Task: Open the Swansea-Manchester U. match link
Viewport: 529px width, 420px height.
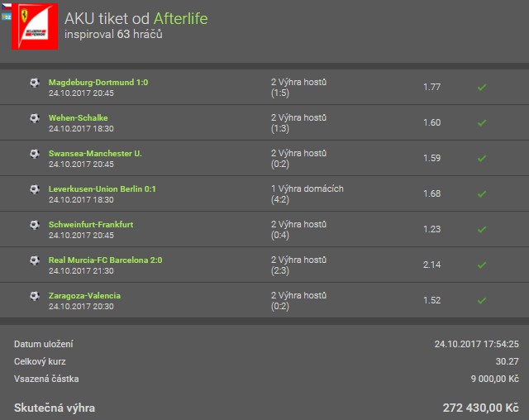Action: click(95, 154)
